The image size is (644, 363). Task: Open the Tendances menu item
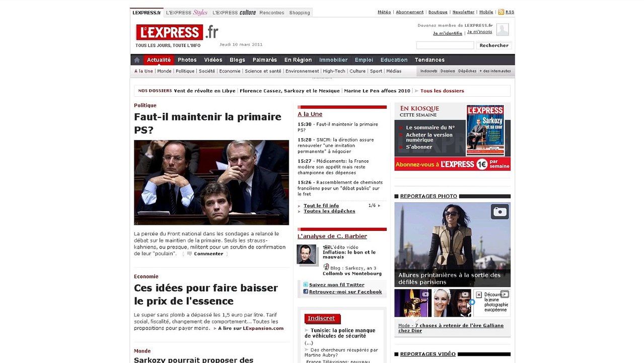(430, 60)
